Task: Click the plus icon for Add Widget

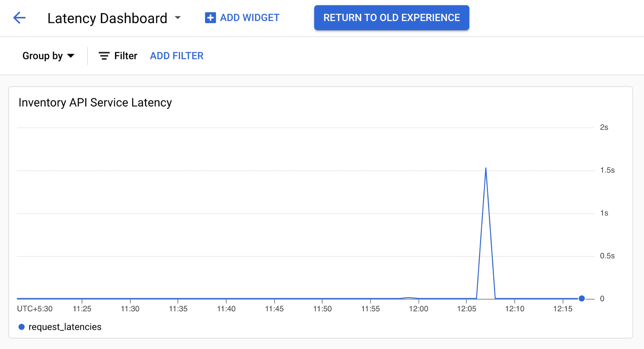Action: click(210, 18)
